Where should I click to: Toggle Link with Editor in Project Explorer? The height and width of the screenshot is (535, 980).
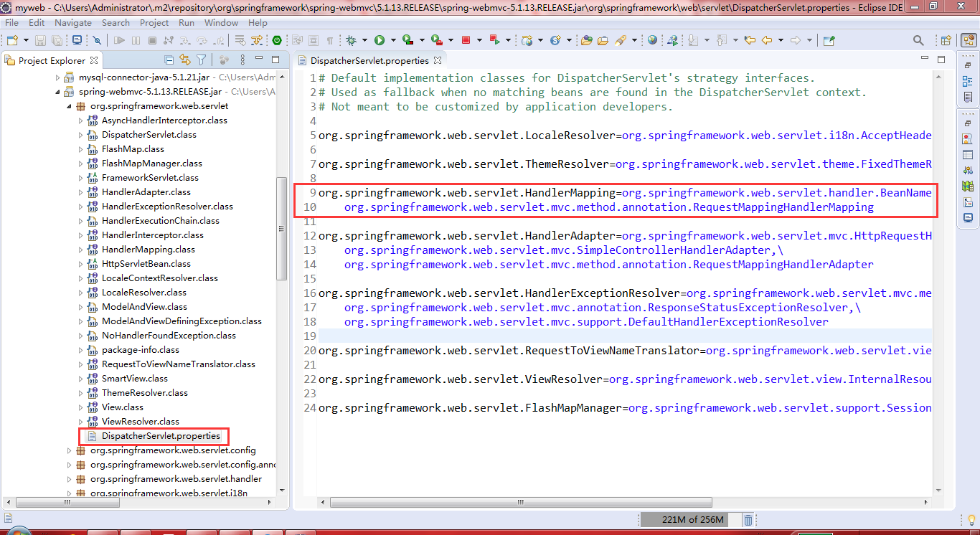coord(185,60)
